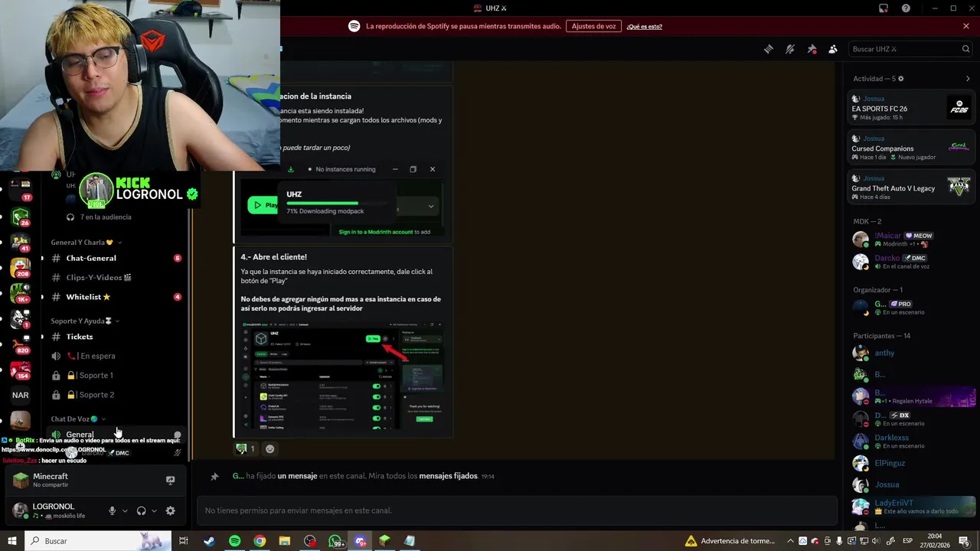The image size is (980, 551).
Task: Toggle microphone mute in user panel
Action: (112, 510)
